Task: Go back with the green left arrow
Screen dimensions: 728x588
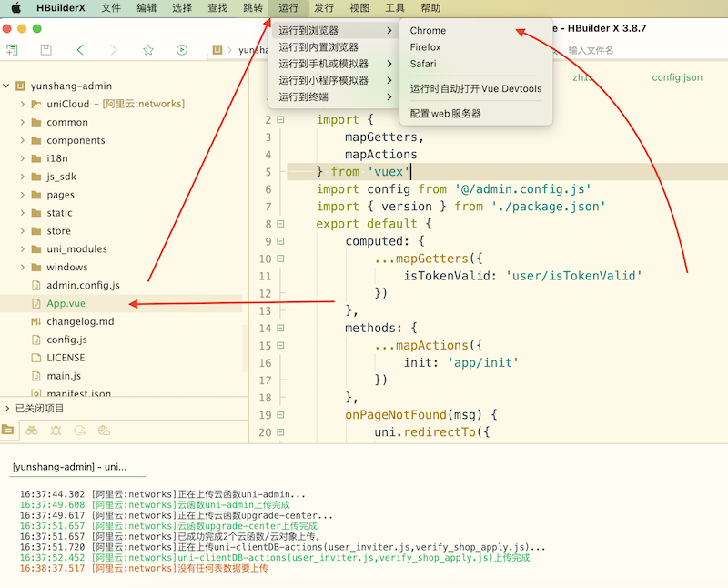Action: pyautogui.click(x=80, y=50)
